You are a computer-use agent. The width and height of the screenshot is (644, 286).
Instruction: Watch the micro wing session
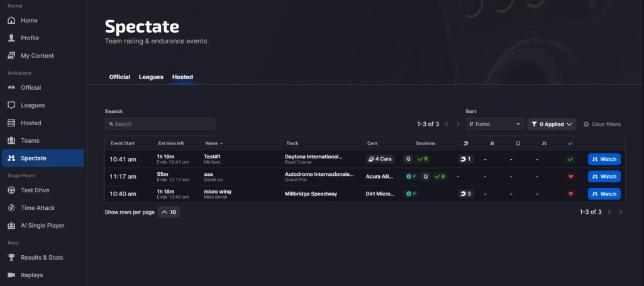coord(604,194)
